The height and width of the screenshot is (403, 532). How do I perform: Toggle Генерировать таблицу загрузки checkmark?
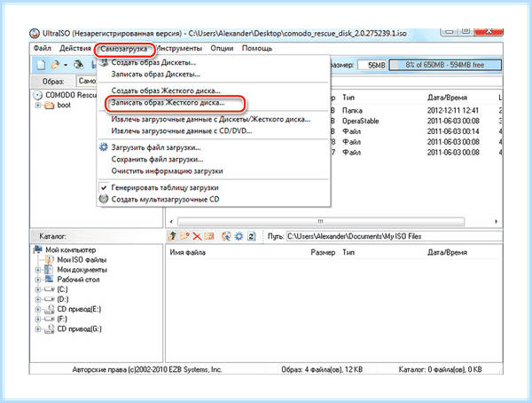point(104,187)
